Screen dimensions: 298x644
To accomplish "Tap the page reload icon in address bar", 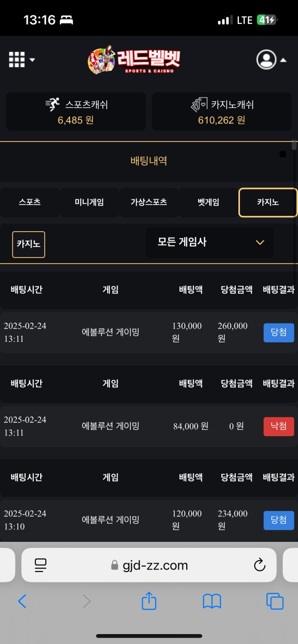I will click(259, 565).
